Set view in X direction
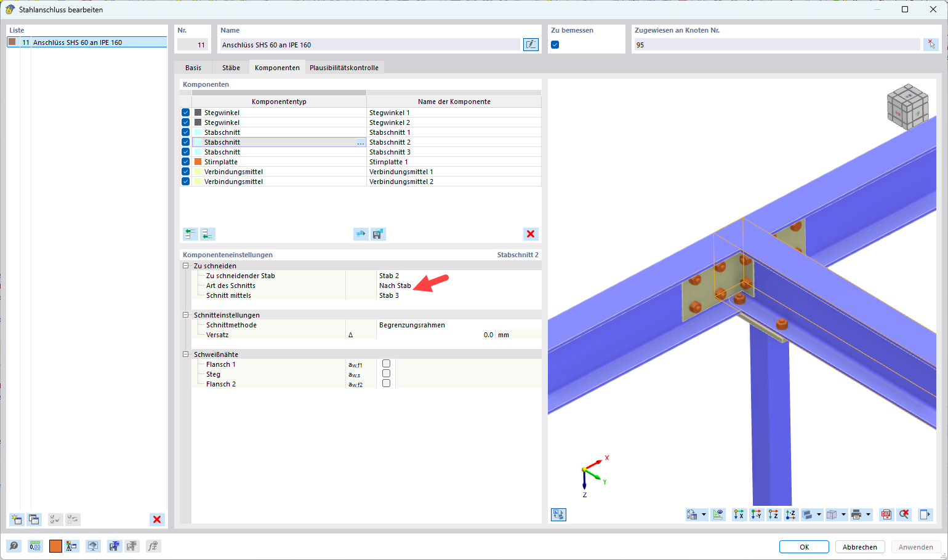The height and width of the screenshot is (560, 948). click(x=739, y=514)
